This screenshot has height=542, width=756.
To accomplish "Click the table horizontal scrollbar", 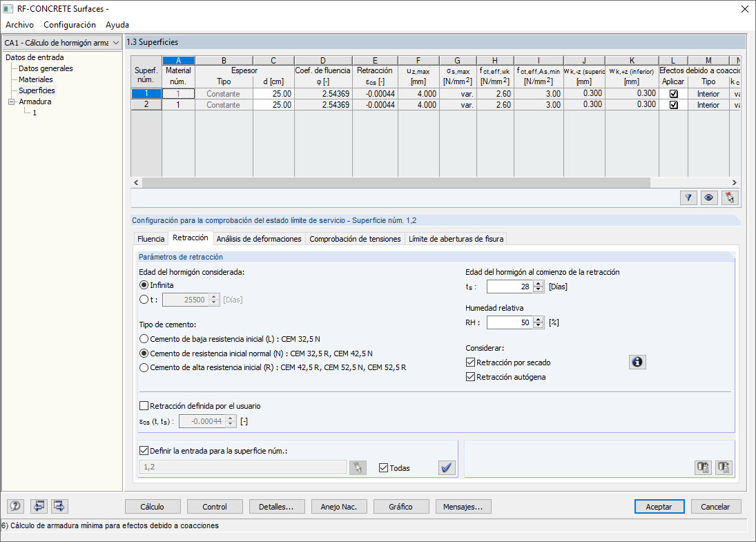I will (396, 183).
